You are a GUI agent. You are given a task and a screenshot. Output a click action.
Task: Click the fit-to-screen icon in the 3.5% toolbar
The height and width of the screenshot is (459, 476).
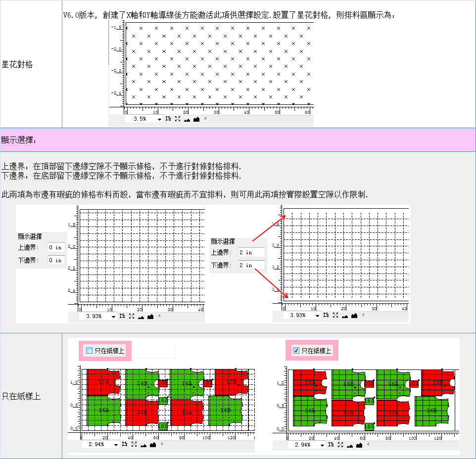[177, 119]
